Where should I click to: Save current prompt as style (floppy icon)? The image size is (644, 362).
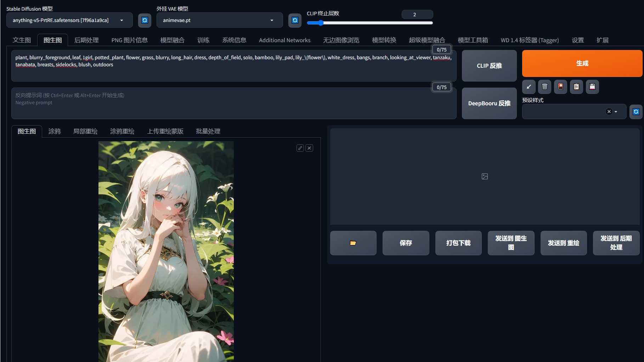click(592, 87)
